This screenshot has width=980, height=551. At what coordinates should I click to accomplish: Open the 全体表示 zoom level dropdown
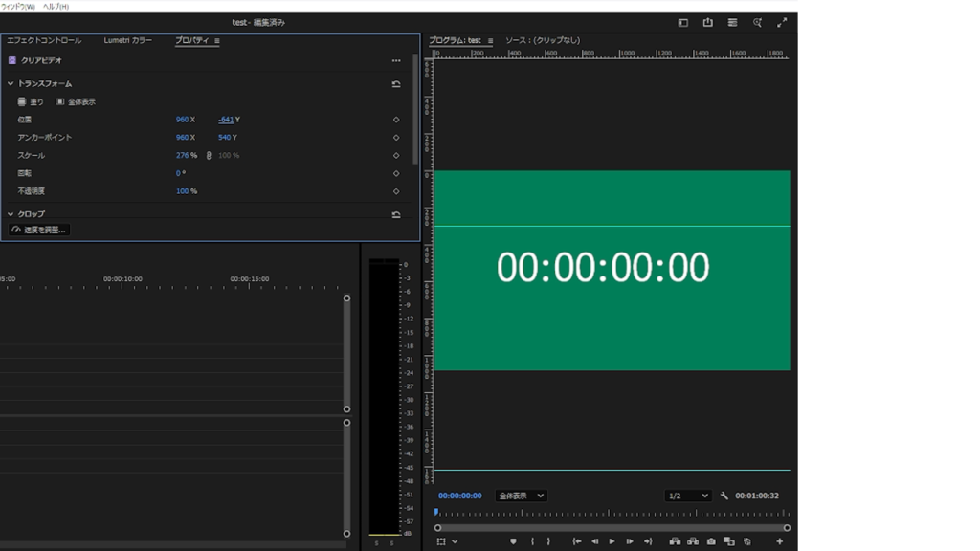(521, 496)
